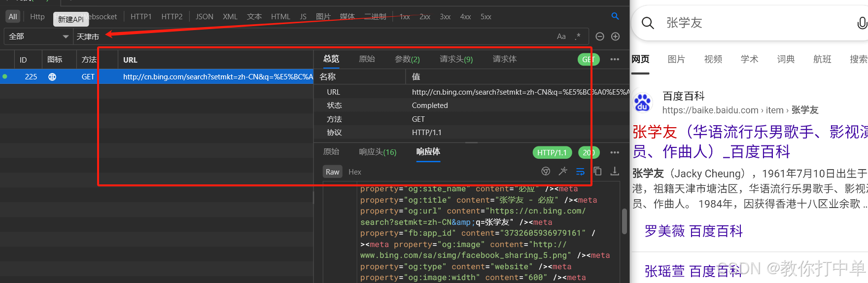Screen dimensions: 868x283
Task: Open the 总览 overview tab
Action: pos(331,59)
